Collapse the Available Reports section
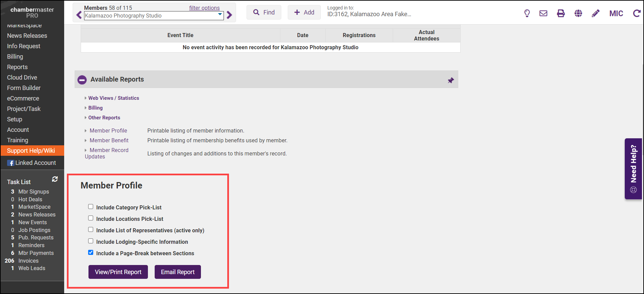 click(x=82, y=80)
